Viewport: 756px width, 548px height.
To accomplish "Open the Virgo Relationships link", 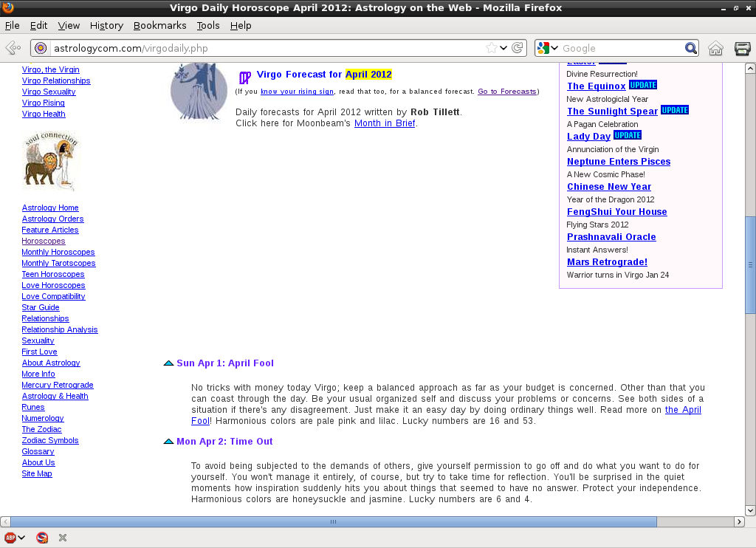I will (56, 81).
